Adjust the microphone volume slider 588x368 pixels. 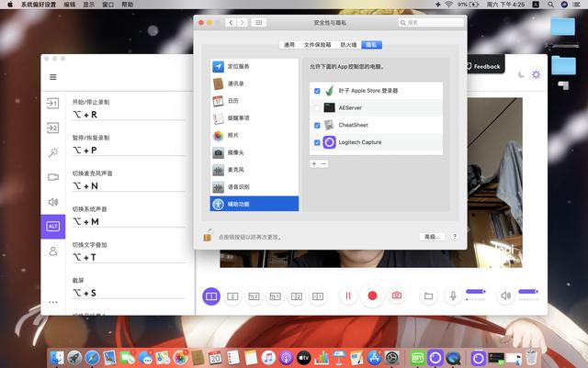click(476, 291)
